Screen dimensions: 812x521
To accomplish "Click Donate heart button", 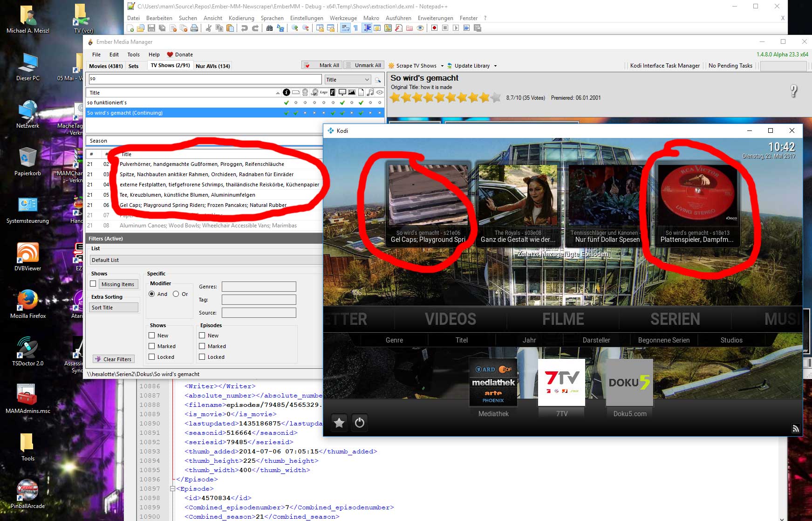I will tap(180, 55).
